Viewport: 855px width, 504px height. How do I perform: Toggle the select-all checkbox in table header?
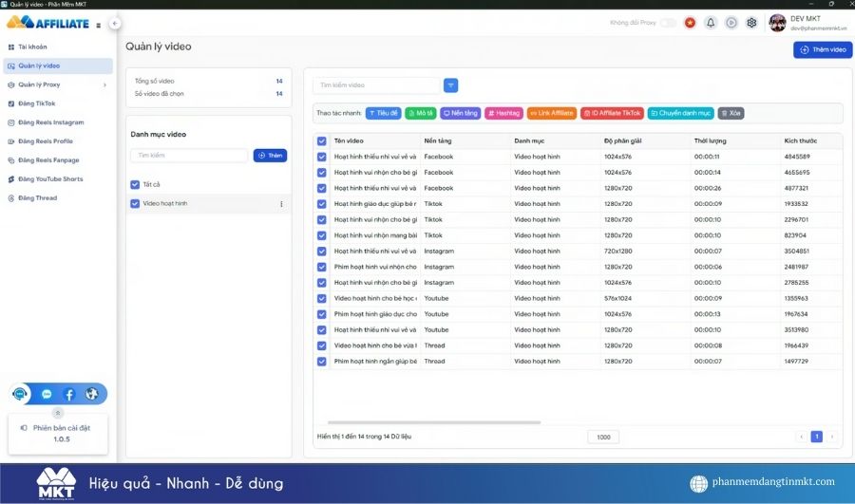pyautogui.click(x=322, y=140)
